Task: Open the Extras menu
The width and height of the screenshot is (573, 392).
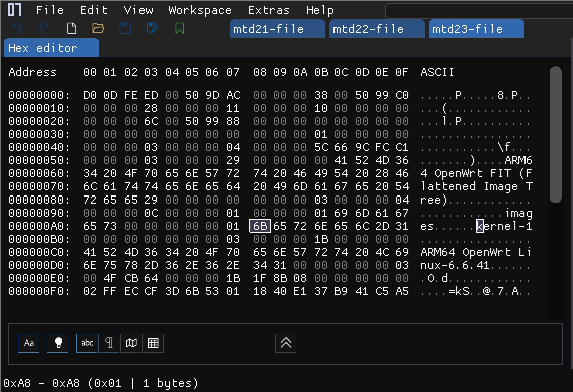Action: pos(269,10)
